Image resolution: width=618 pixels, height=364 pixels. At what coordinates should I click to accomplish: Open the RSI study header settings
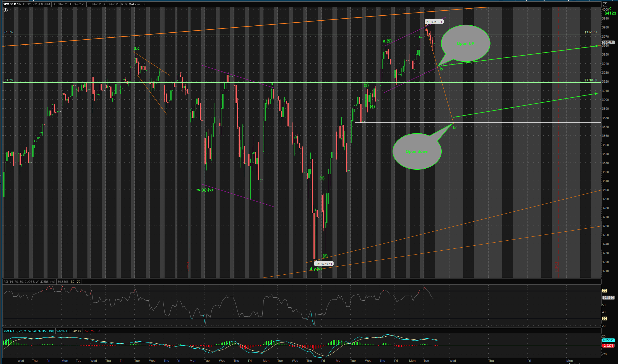tap(29, 282)
